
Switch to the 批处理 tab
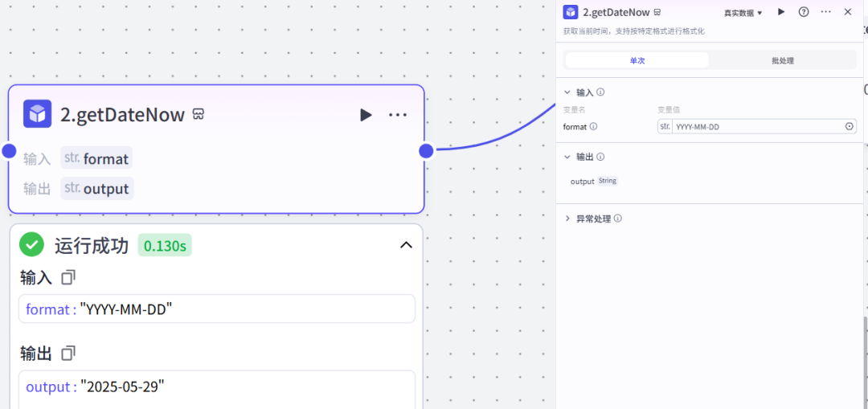pyautogui.click(x=783, y=60)
